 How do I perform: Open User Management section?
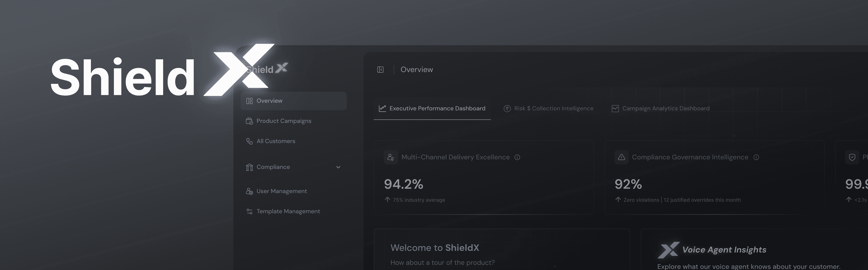281,191
